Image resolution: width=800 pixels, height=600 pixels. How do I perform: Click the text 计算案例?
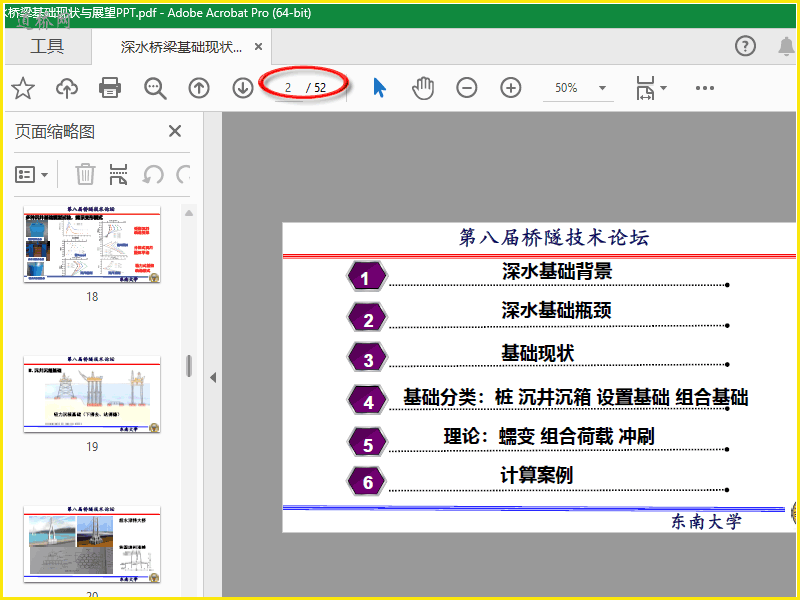pos(537,475)
